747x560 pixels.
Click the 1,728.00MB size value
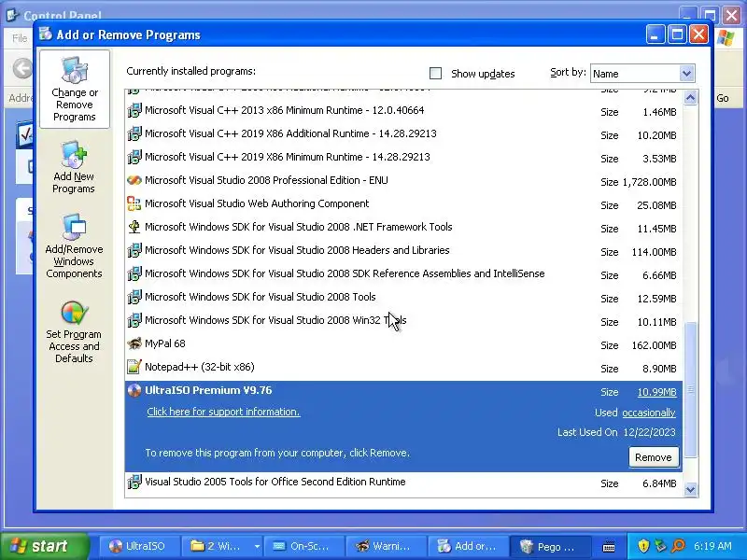649,182
